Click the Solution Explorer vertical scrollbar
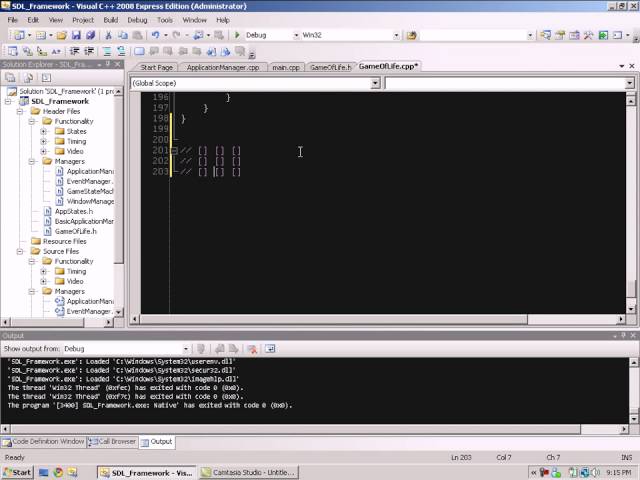The width and height of the screenshot is (640, 480). pyautogui.click(x=118, y=202)
